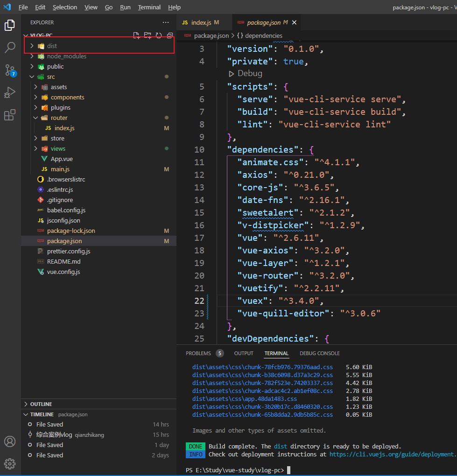Open the .gitignore file
This screenshot has height=476, width=457.
(x=98, y=200)
